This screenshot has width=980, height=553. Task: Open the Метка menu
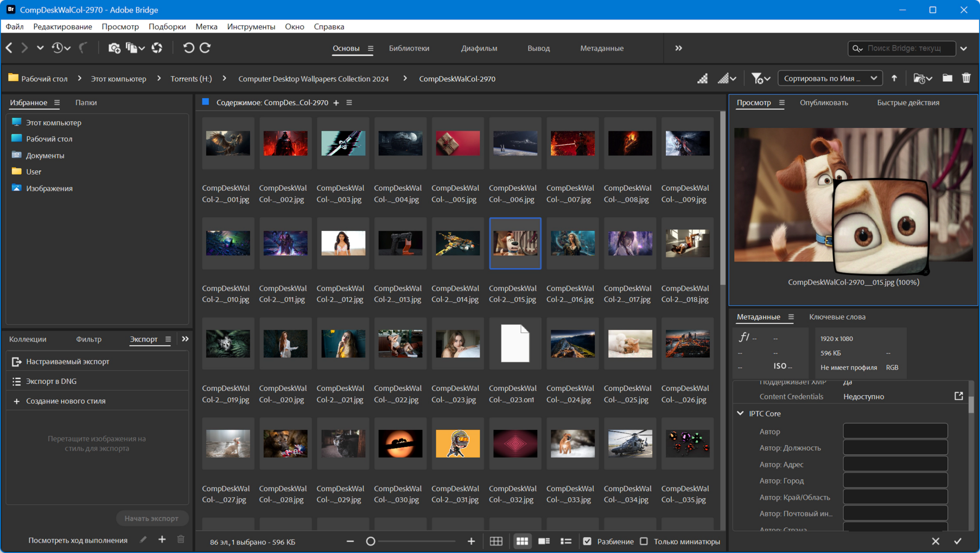pos(206,27)
